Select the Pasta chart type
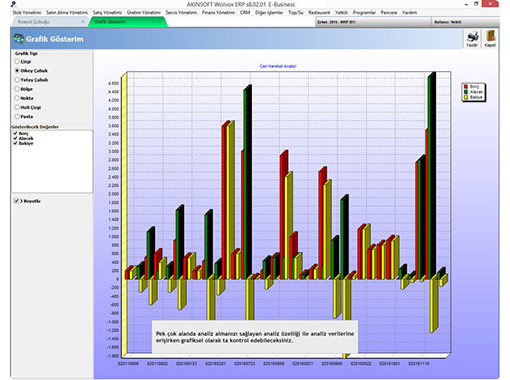The image size is (510, 380). click(x=17, y=117)
